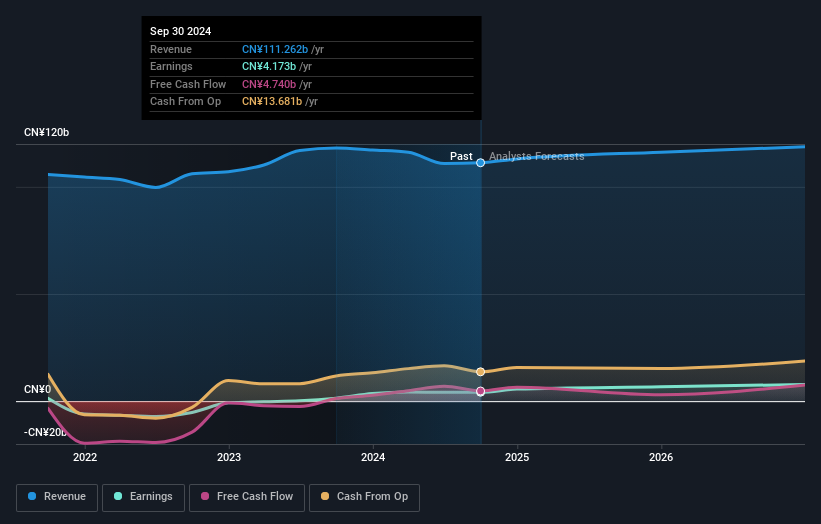Screen dimensions: 821x524
Task: Click the 2023 x-axis label
Action: (x=229, y=458)
